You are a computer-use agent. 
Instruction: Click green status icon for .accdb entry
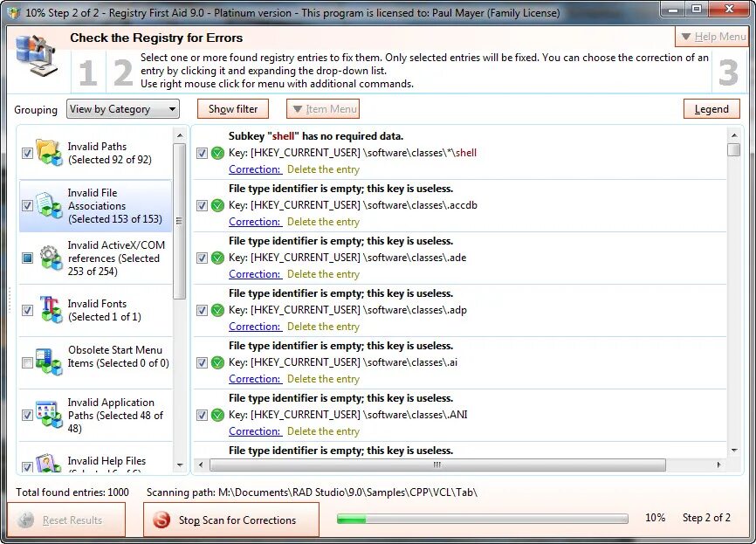click(218, 205)
